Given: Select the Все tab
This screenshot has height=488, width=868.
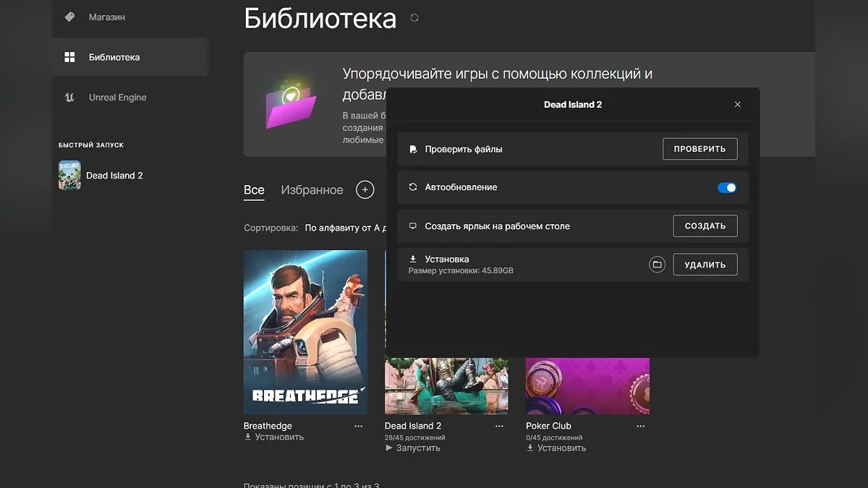Looking at the screenshot, I should pyautogui.click(x=254, y=190).
